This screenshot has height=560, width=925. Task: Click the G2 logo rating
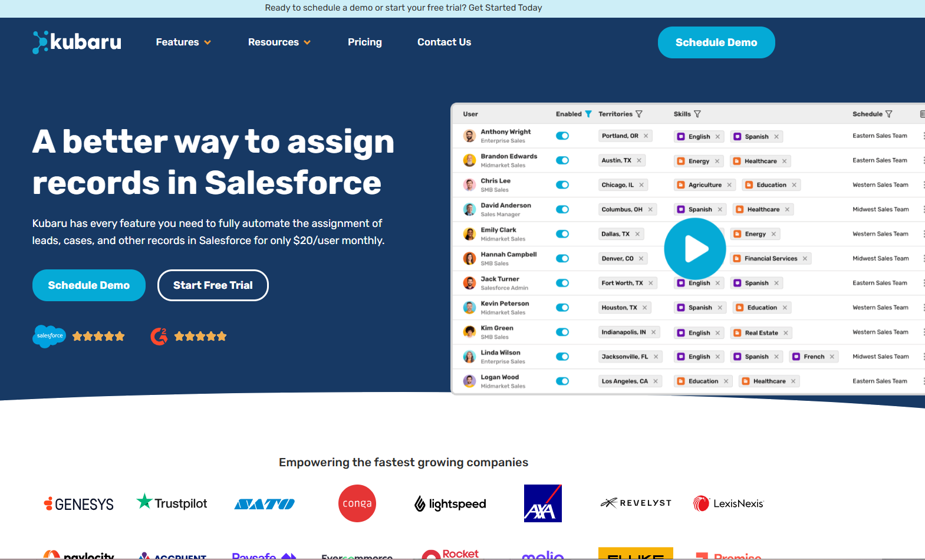(159, 336)
